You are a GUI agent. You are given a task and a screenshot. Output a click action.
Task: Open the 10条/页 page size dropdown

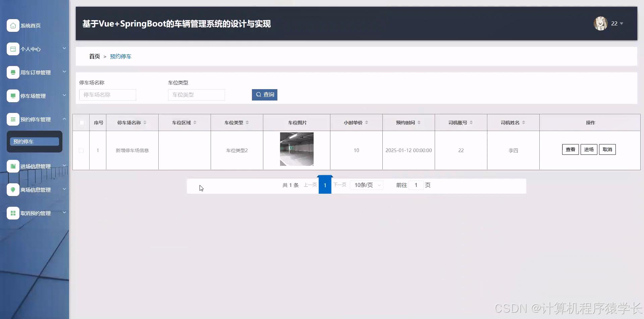[366, 185]
